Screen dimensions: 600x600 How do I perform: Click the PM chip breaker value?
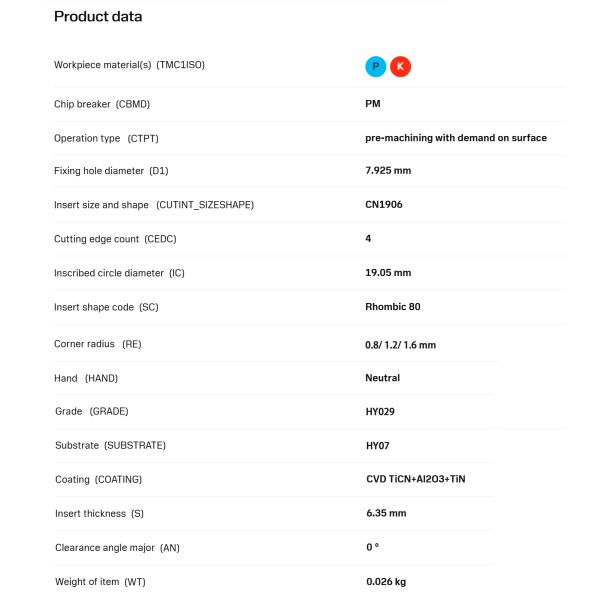(x=373, y=103)
